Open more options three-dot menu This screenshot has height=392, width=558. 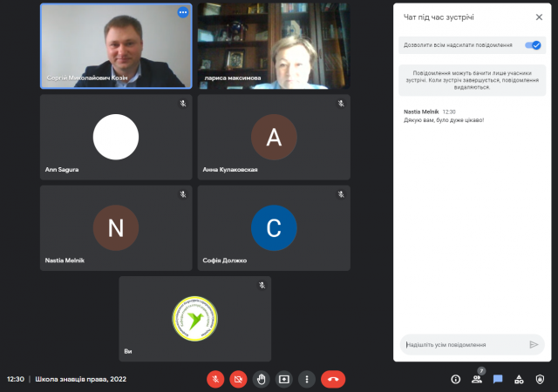307,379
